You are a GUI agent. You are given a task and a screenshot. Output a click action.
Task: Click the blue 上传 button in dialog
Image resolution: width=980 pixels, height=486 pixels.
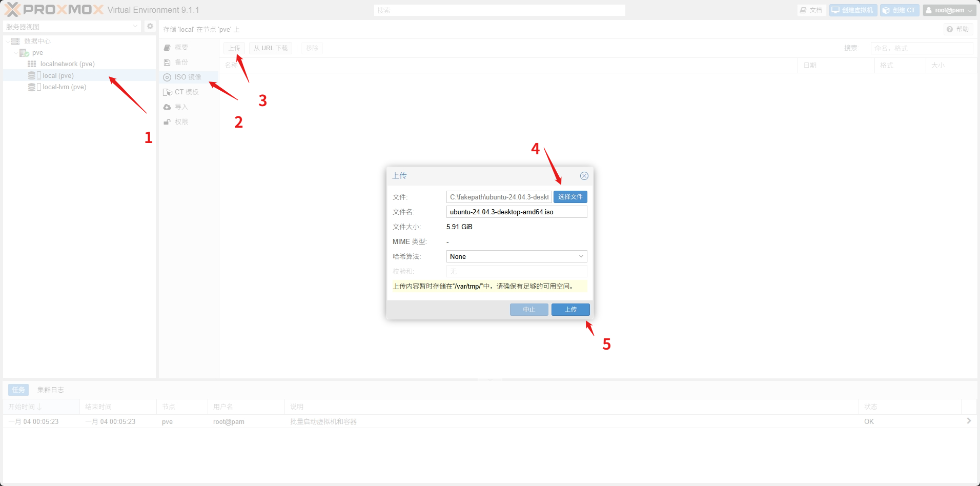570,310
